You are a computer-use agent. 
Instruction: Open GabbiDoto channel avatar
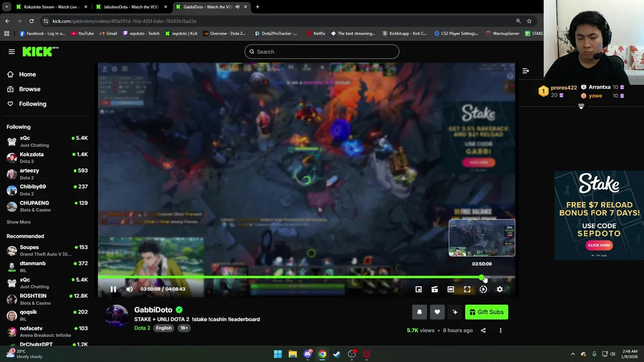coord(117,316)
